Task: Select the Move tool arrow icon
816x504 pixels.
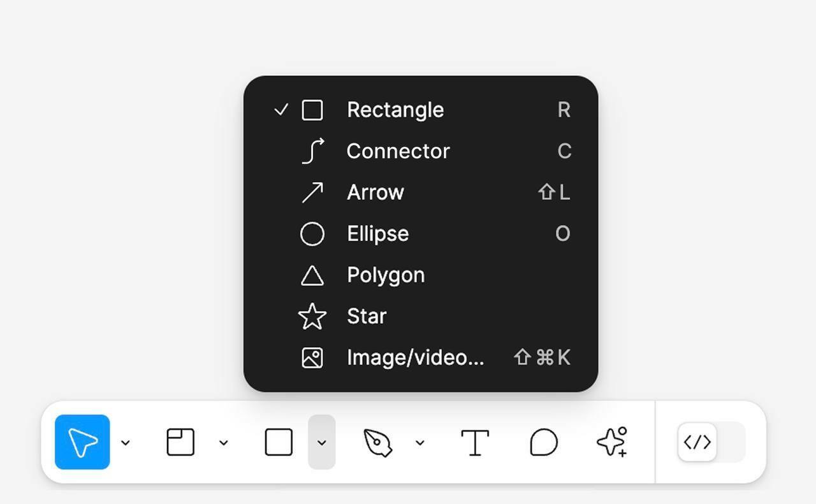Action: click(82, 442)
